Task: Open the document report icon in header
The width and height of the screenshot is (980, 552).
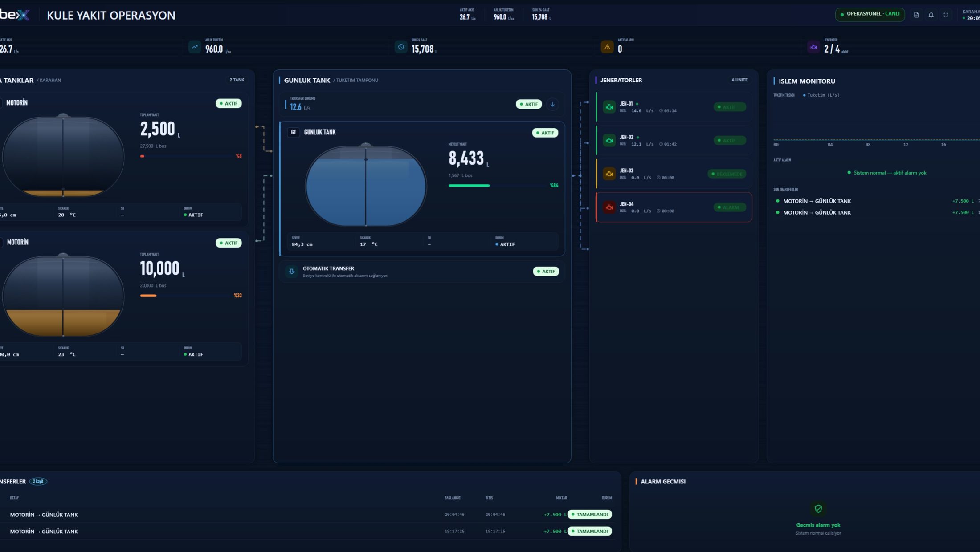Action: tap(916, 15)
